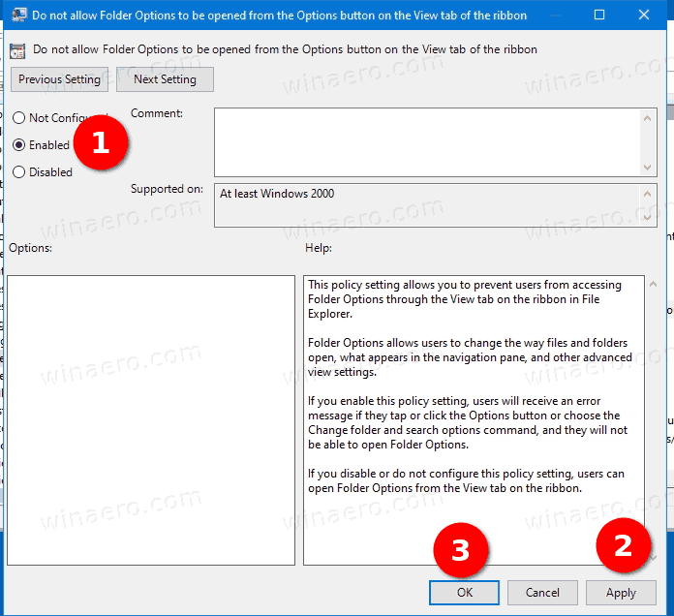This screenshot has width=674, height=616.
Task: Click the Previous Setting button
Action: [59, 79]
